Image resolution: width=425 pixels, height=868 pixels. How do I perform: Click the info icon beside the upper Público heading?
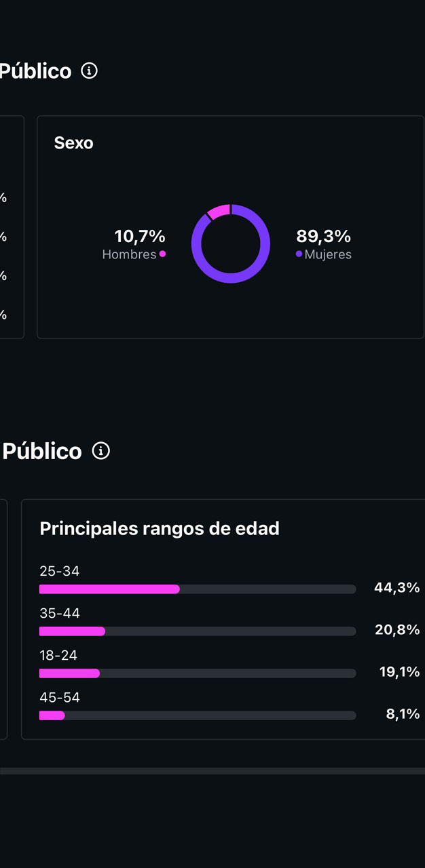(x=89, y=71)
